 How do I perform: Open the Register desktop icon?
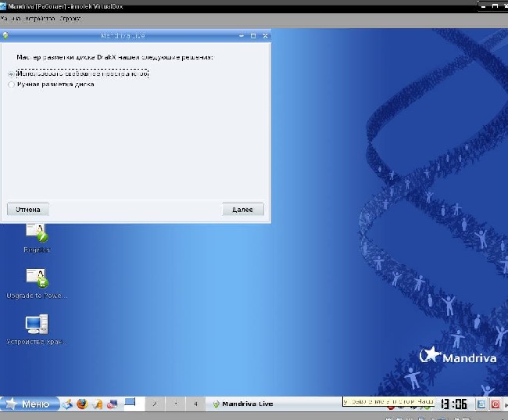pos(37,239)
